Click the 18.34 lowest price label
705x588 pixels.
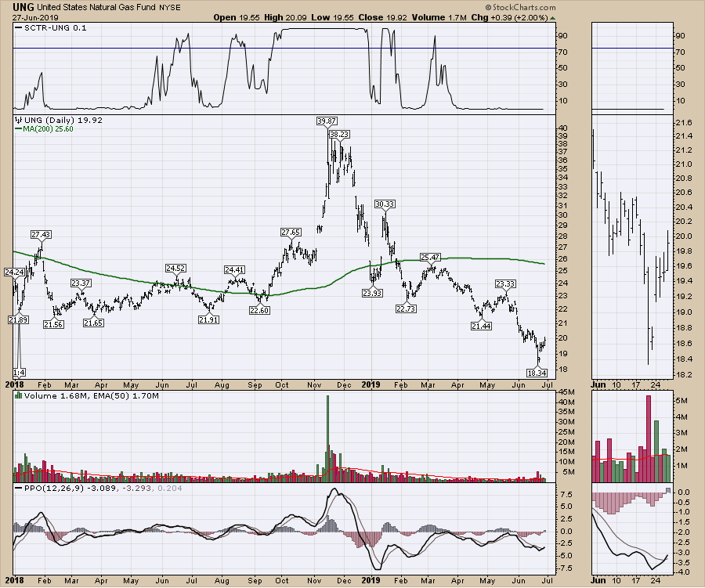pyautogui.click(x=537, y=373)
